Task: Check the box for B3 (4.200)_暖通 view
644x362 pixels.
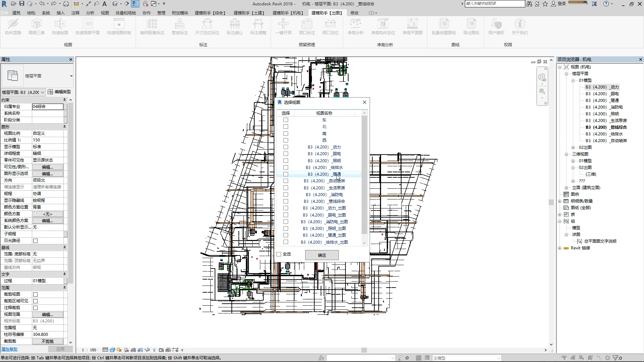Action: 286,174
